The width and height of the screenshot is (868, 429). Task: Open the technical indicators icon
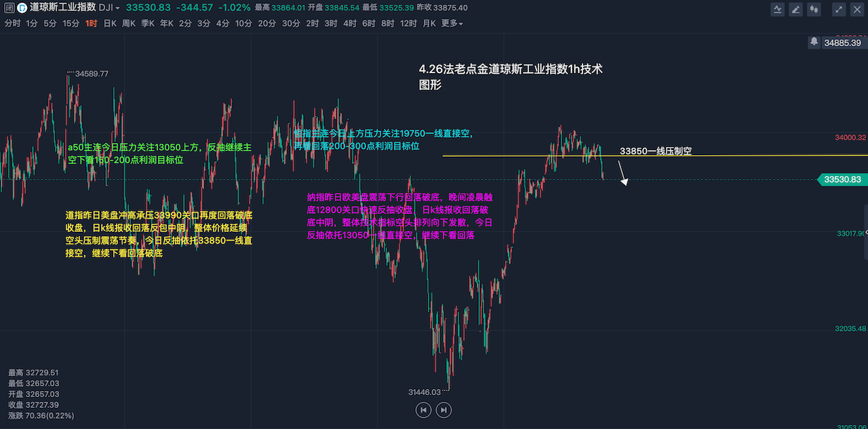[777, 9]
